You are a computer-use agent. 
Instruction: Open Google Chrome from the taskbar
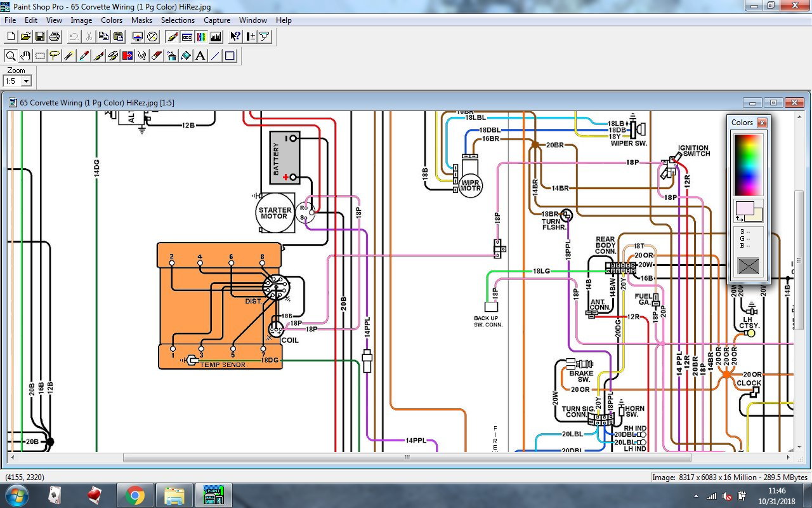click(x=135, y=495)
